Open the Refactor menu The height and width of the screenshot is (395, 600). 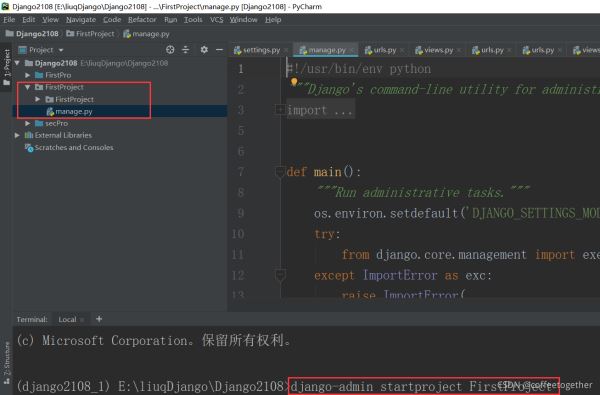pos(142,20)
